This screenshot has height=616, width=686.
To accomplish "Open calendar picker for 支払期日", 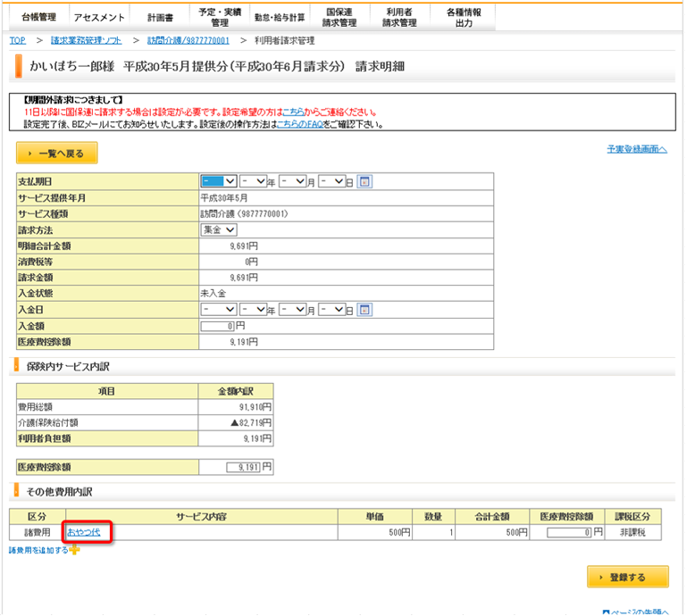I will pyautogui.click(x=364, y=181).
